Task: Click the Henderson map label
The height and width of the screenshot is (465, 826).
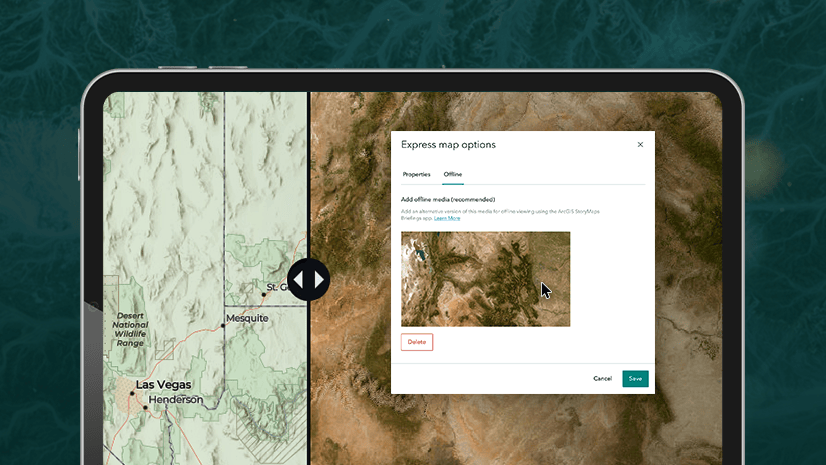Action: pos(175,400)
